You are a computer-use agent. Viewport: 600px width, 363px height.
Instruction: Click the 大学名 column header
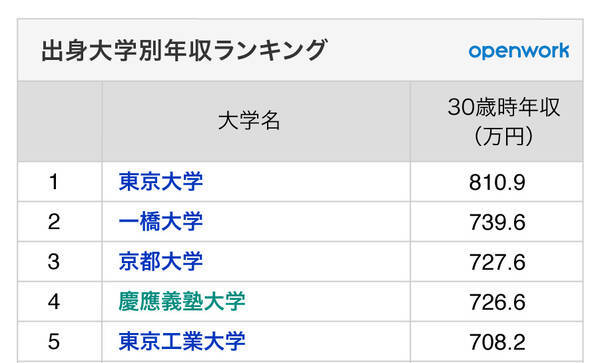click(249, 121)
